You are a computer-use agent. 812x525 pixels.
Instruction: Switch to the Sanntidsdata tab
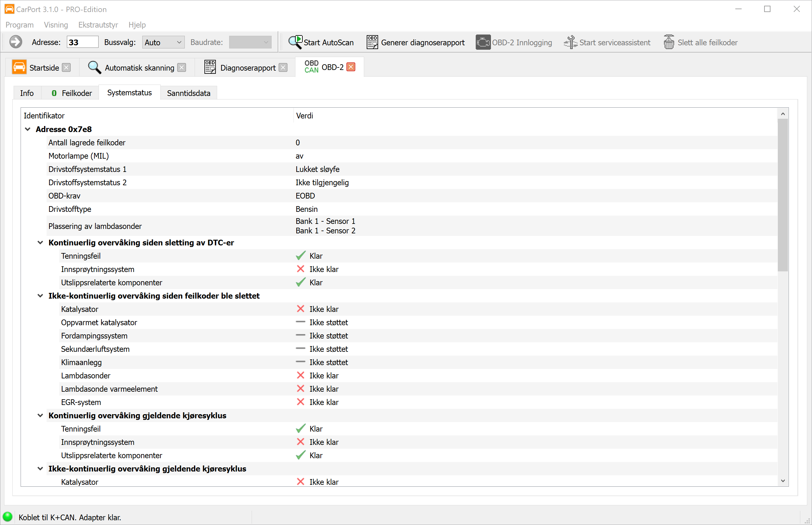pyautogui.click(x=188, y=93)
